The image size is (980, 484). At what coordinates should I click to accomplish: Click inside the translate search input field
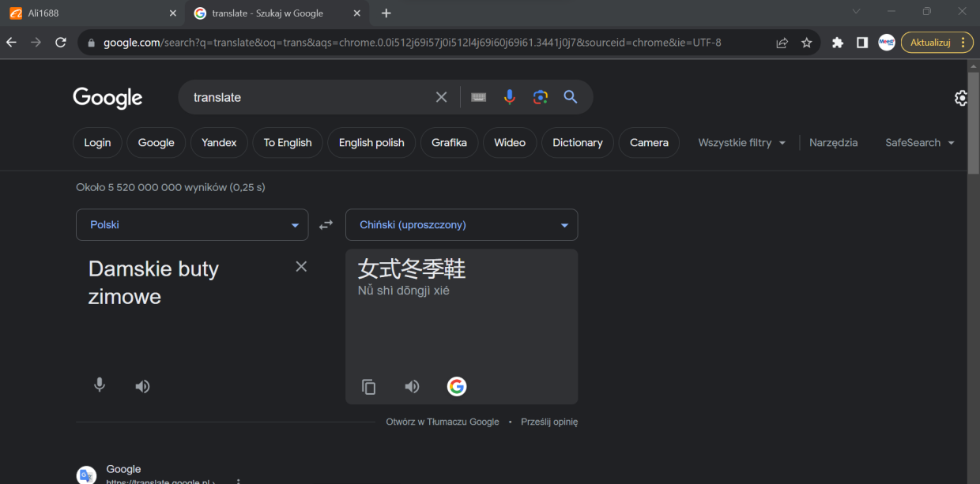point(308,97)
